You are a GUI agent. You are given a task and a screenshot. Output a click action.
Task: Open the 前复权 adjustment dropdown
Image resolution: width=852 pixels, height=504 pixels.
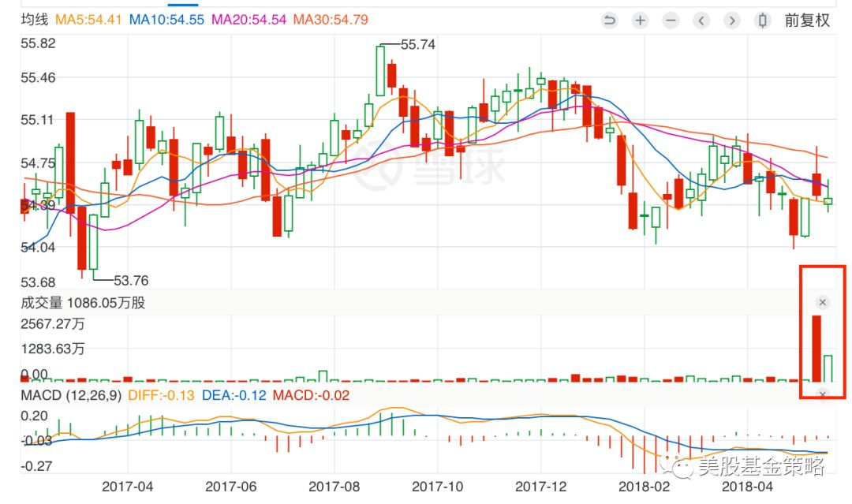(x=807, y=21)
